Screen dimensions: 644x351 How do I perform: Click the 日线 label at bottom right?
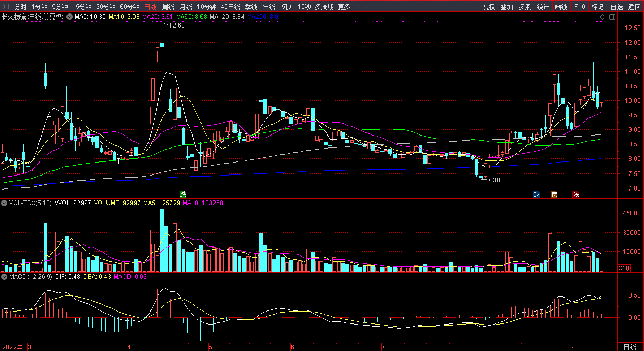tap(629, 347)
